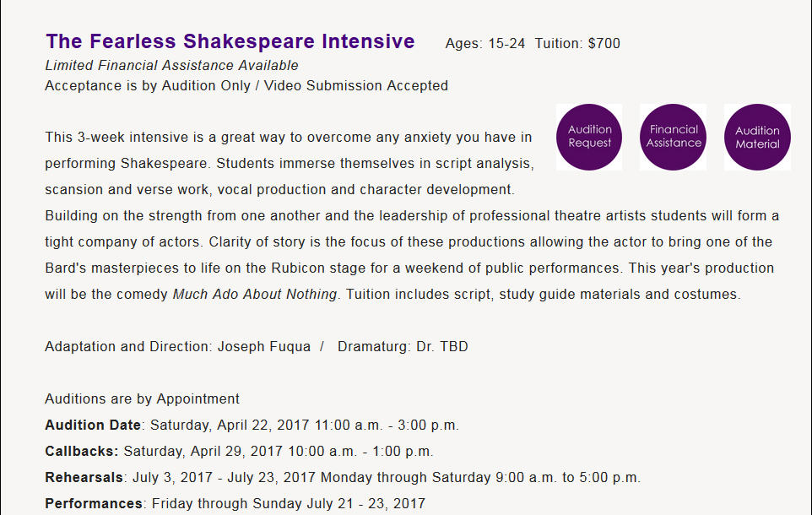Screen dimensions: 812x515
Task: Click the director name Joseph Fuqua
Action: [x=264, y=347]
